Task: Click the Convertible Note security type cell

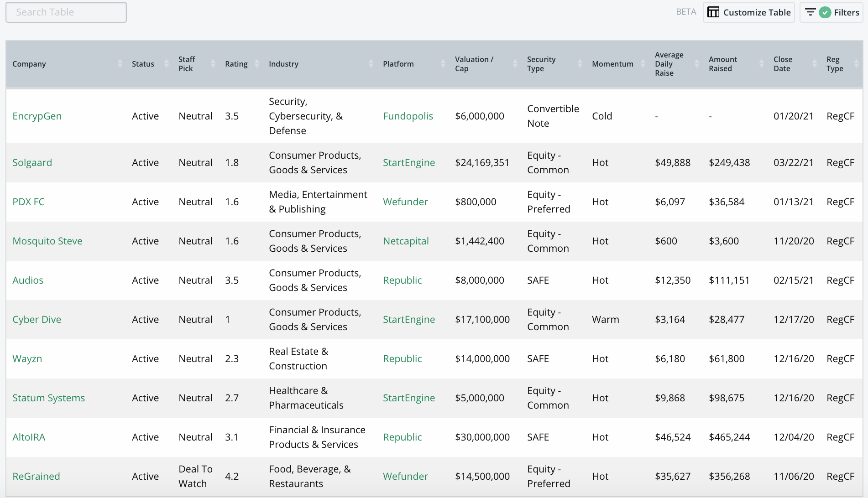Action: pyautogui.click(x=553, y=116)
